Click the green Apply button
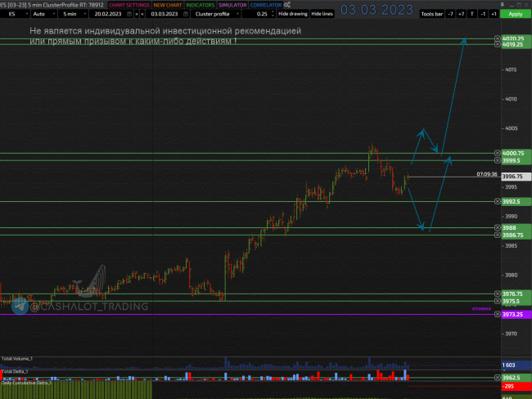The height and width of the screenshot is (399, 532). click(x=516, y=14)
